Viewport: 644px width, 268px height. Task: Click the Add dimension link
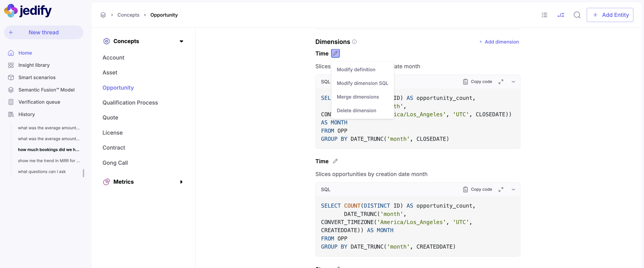[499, 42]
